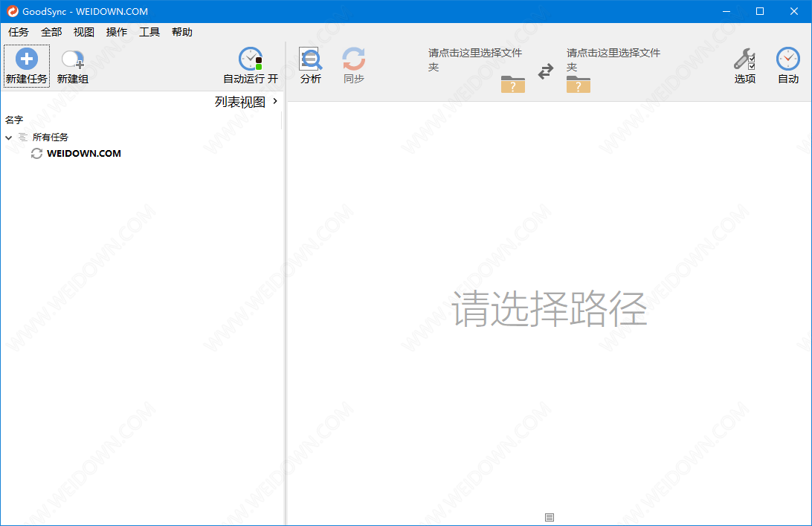Choose the right folder via question-mark folder icon

point(579,84)
